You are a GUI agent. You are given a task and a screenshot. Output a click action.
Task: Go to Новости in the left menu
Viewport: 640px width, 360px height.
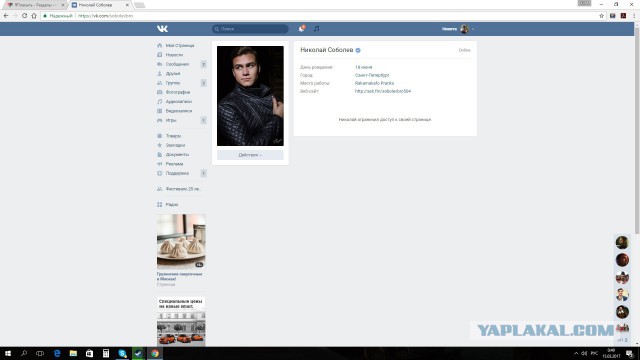pyautogui.click(x=174, y=55)
